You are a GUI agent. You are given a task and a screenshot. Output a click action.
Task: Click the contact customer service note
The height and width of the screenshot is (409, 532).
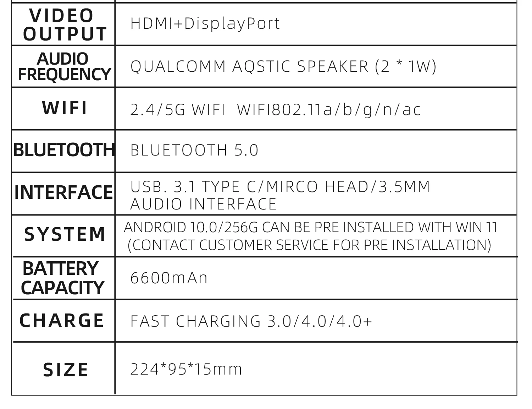[x=309, y=245]
